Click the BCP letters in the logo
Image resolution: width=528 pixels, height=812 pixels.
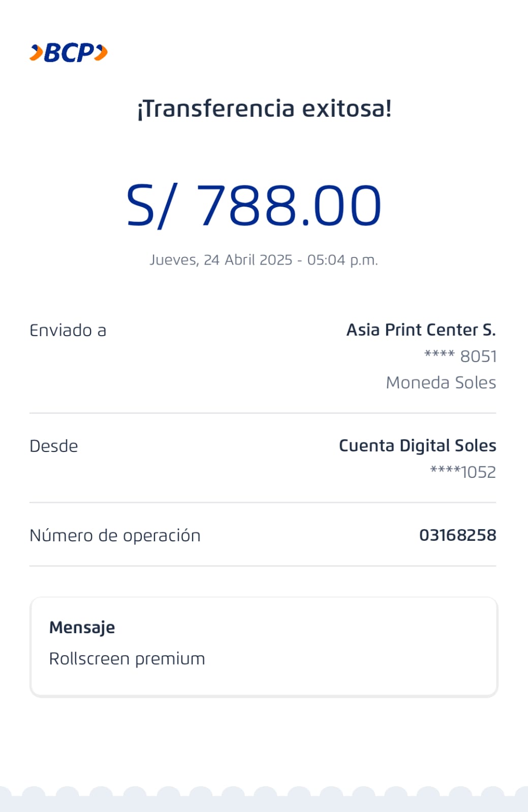tap(69, 53)
